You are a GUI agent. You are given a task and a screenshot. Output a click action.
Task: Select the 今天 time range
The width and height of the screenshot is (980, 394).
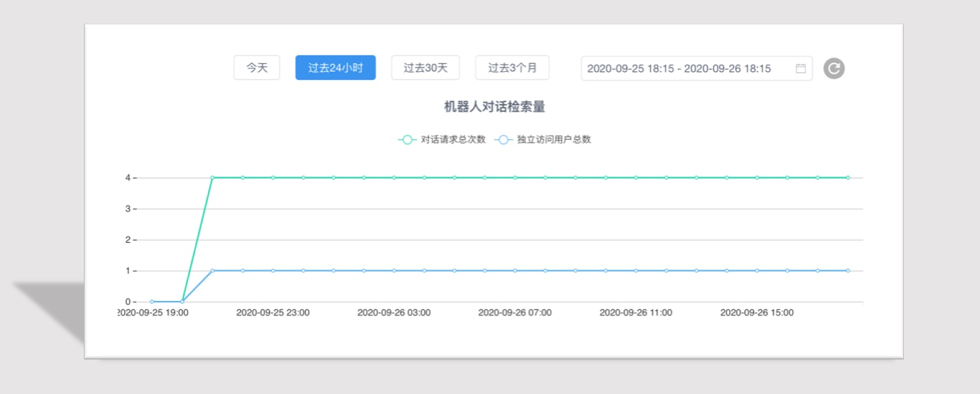pyautogui.click(x=257, y=67)
